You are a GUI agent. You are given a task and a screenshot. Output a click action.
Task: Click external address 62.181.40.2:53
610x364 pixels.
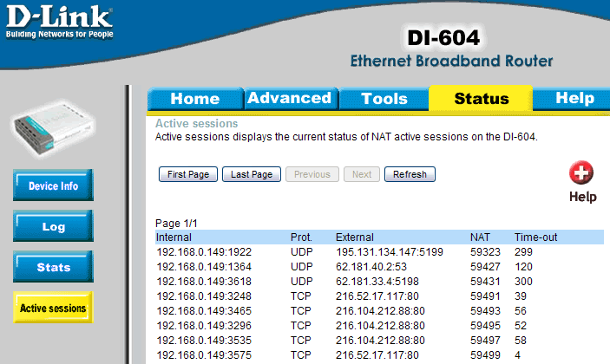coord(371,267)
